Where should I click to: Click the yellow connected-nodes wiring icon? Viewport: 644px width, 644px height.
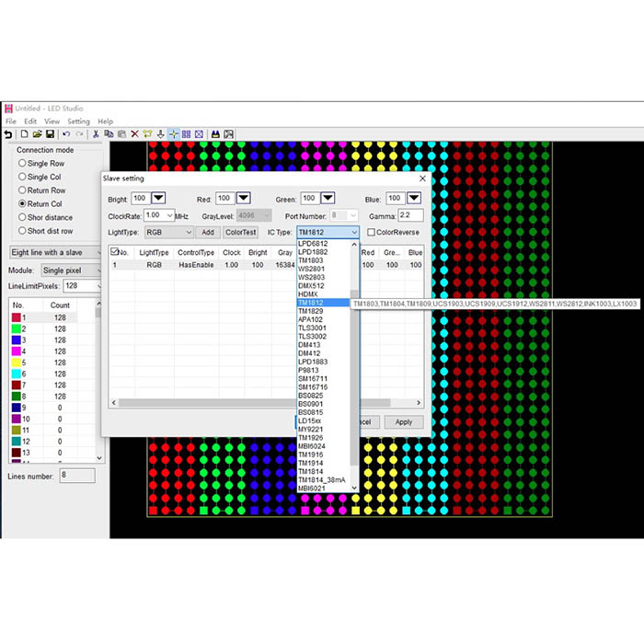[147, 134]
